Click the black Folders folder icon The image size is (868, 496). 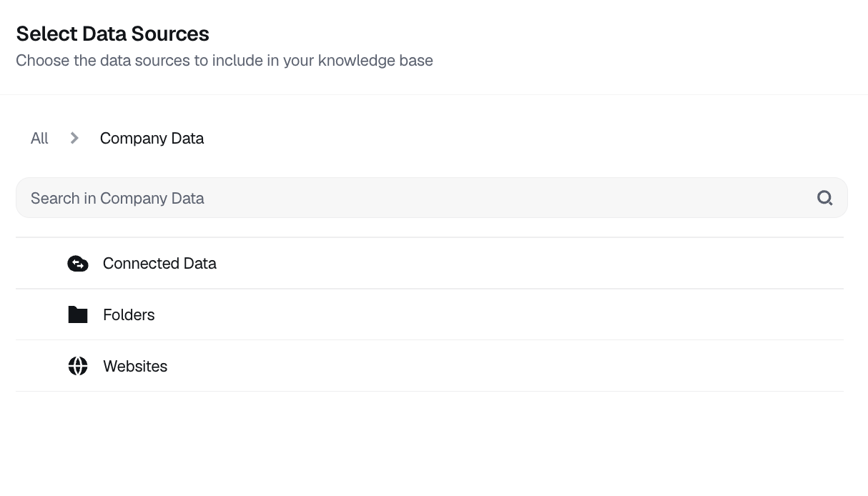pos(78,314)
